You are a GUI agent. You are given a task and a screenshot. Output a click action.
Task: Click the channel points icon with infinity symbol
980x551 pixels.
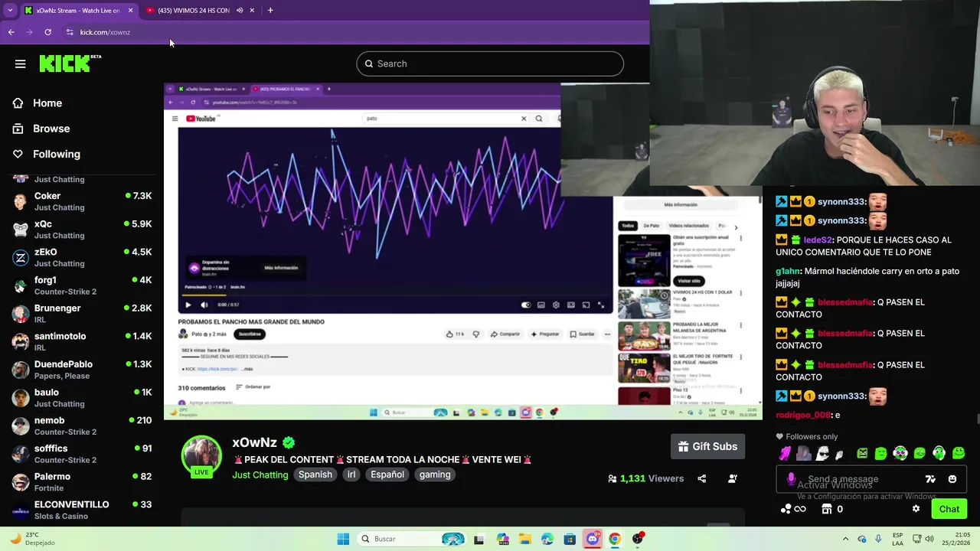click(x=793, y=509)
